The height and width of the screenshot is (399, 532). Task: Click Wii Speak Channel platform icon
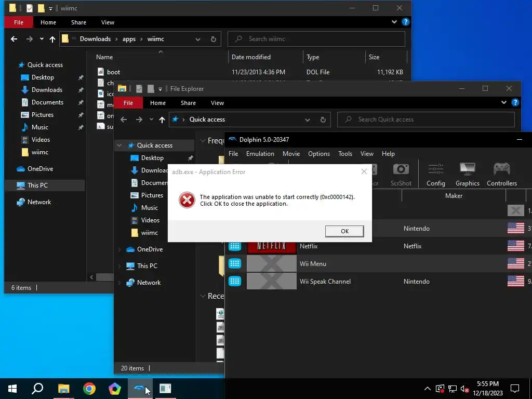[x=235, y=281]
